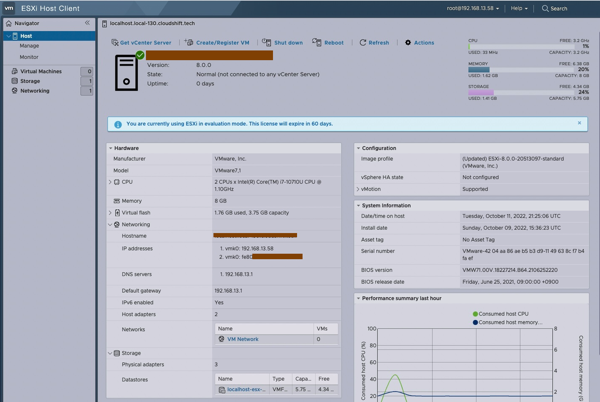600x402 pixels.
Task: Click the Virtual flash icon
Action: click(x=117, y=213)
